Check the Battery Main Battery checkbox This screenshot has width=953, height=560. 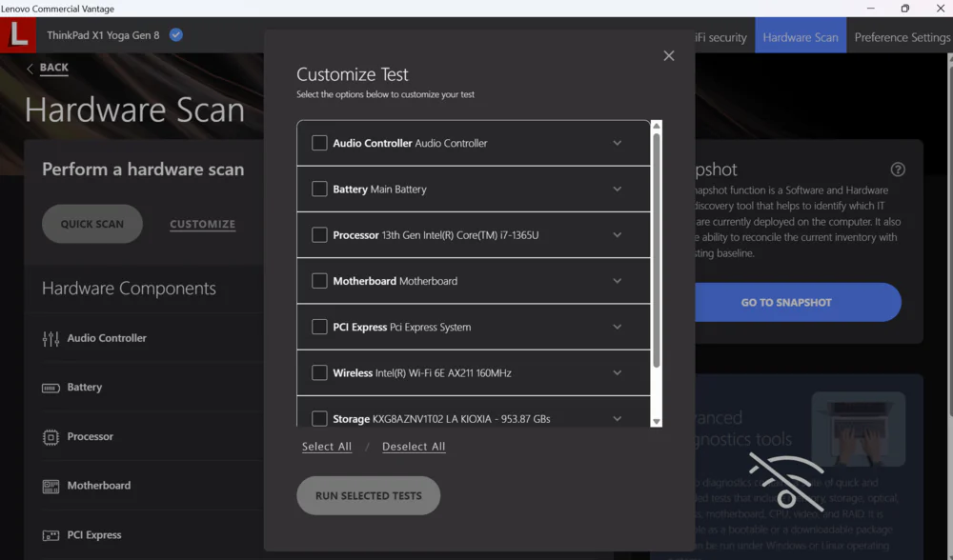tap(319, 189)
